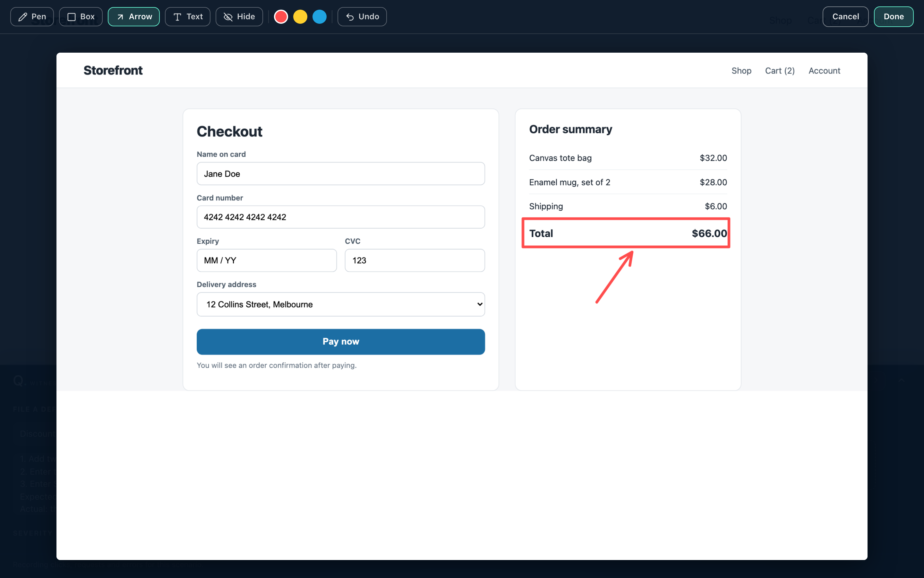Choose the red annotation color

click(281, 17)
